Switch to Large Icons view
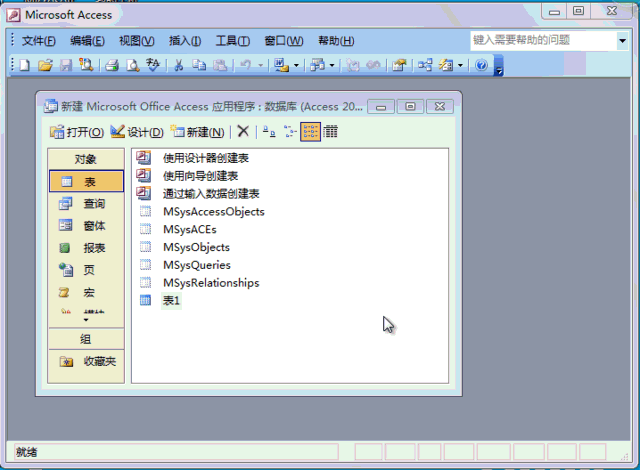 pos(269,131)
